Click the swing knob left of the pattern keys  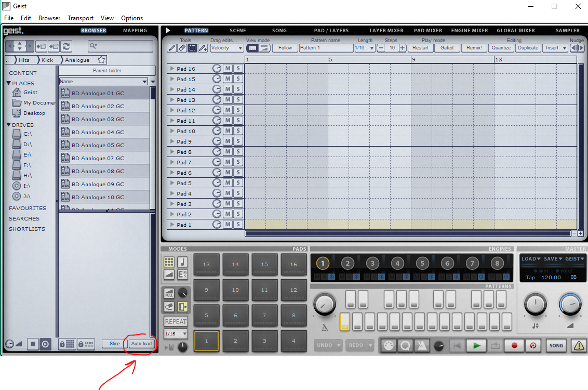click(324, 304)
